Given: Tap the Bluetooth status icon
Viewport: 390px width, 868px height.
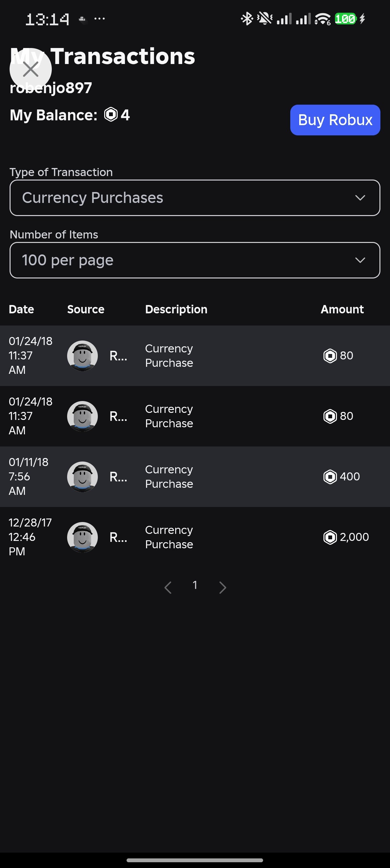Looking at the screenshot, I should [x=247, y=19].
